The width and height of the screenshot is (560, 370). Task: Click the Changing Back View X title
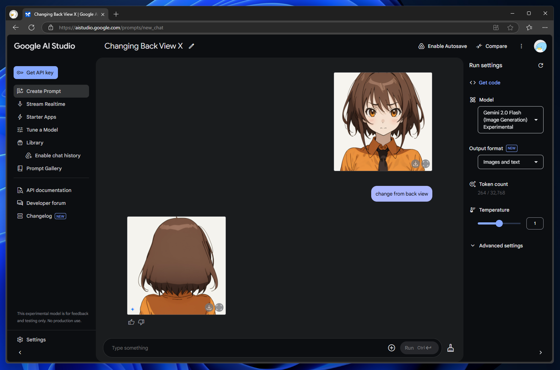(x=144, y=46)
